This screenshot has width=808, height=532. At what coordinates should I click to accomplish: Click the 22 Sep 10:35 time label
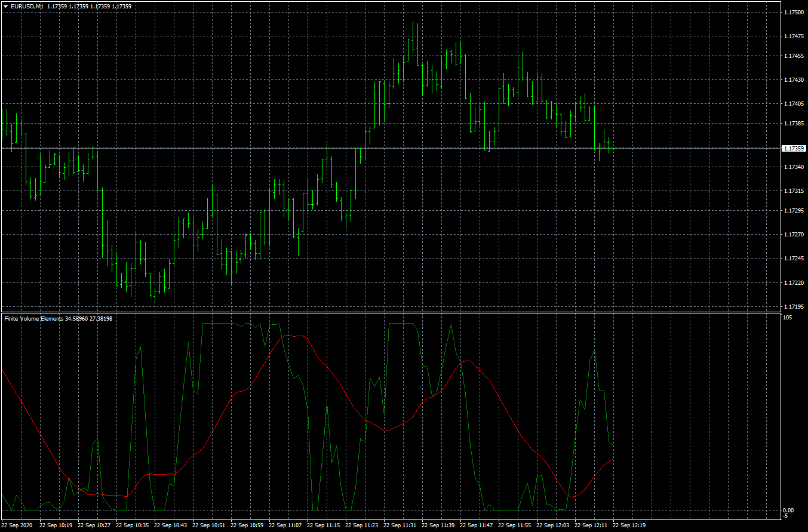click(x=133, y=525)
